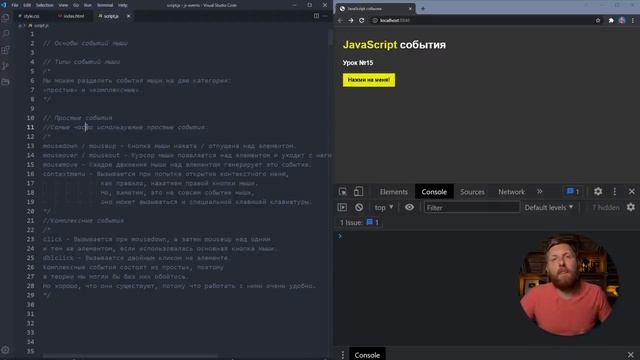Open the Extensions view icon in the activity bar

pyautogui.click(x=5, y=50)
